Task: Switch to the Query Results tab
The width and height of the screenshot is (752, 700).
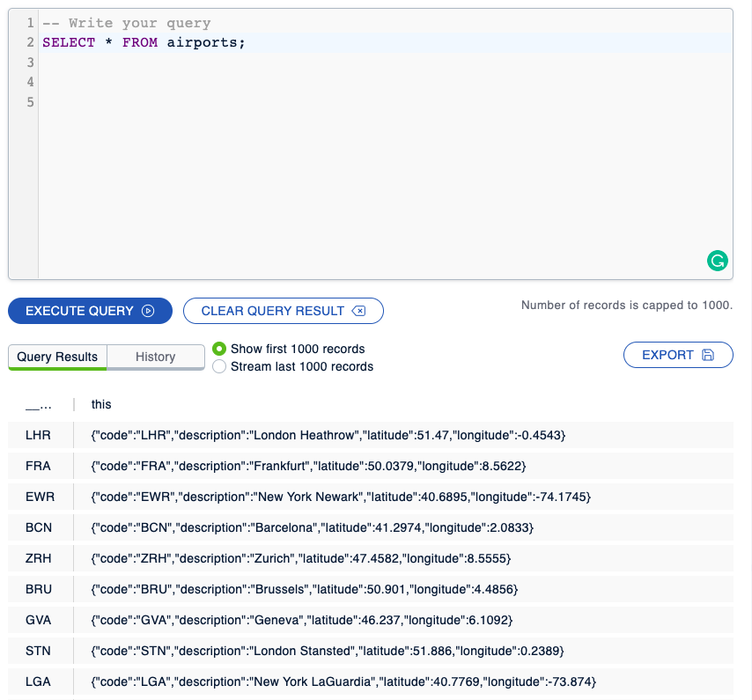Action: pos(57,357)
